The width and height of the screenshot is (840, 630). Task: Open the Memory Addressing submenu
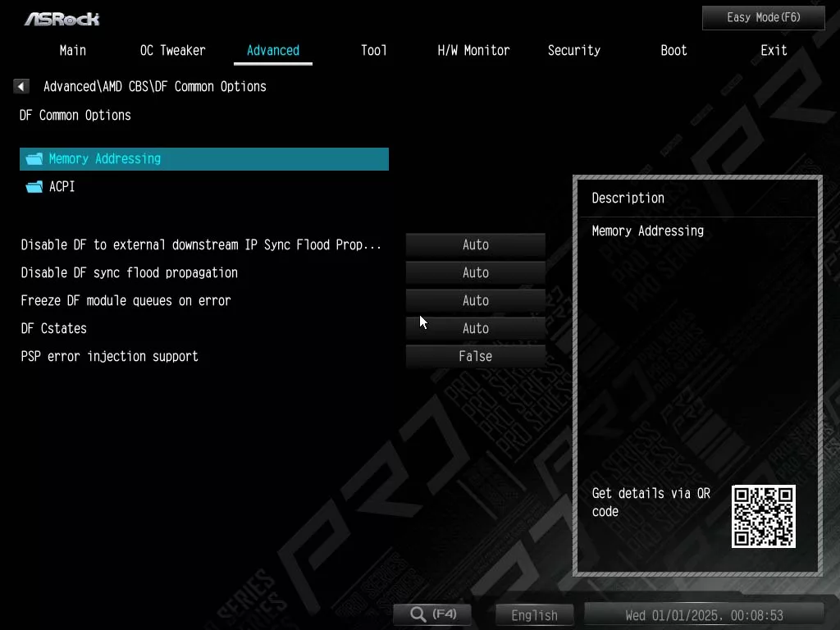click(105, 159)
